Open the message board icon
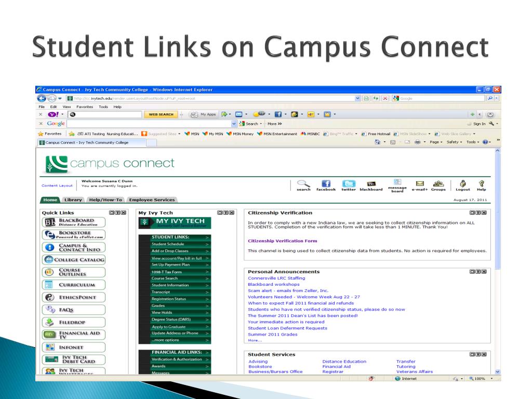This screenshot has width=532, height=399. [x=397, y=182]
